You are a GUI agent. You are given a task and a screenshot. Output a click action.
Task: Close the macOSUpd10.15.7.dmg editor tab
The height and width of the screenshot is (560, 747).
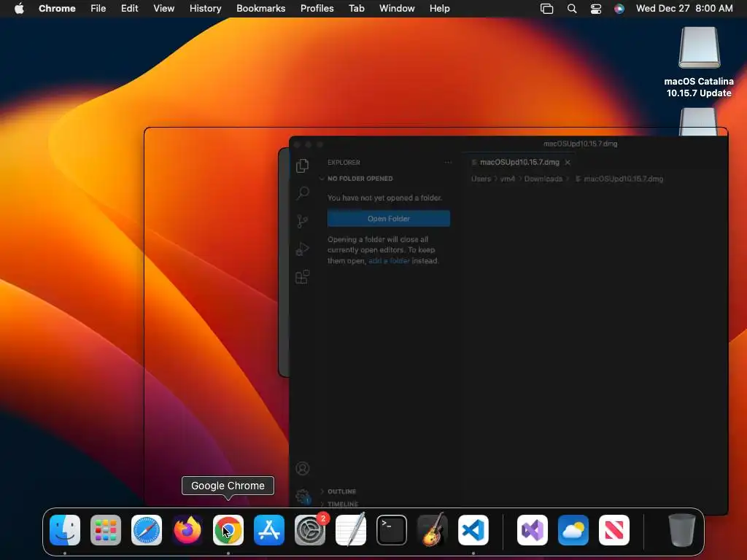click(x=568, y=163)
